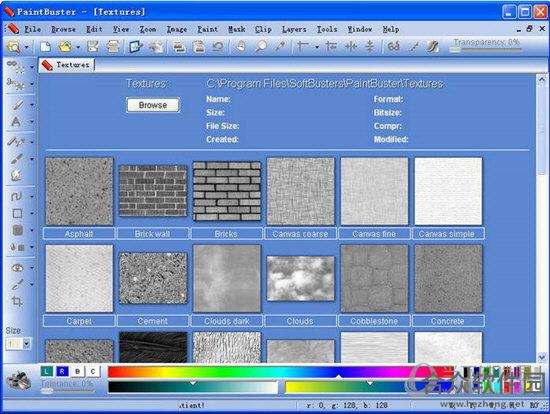
Task: Open the Size dropdown in left panel
Action: coord(27,343)
